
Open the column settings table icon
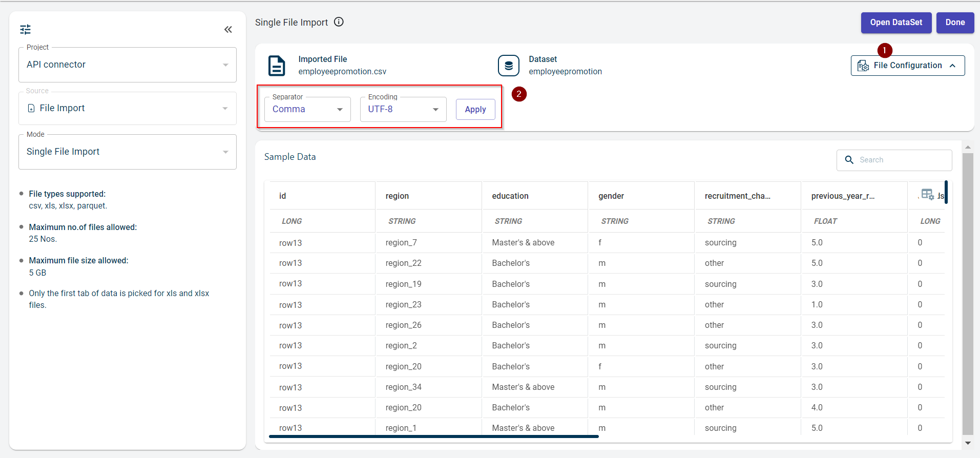click(x=927, y=195)
